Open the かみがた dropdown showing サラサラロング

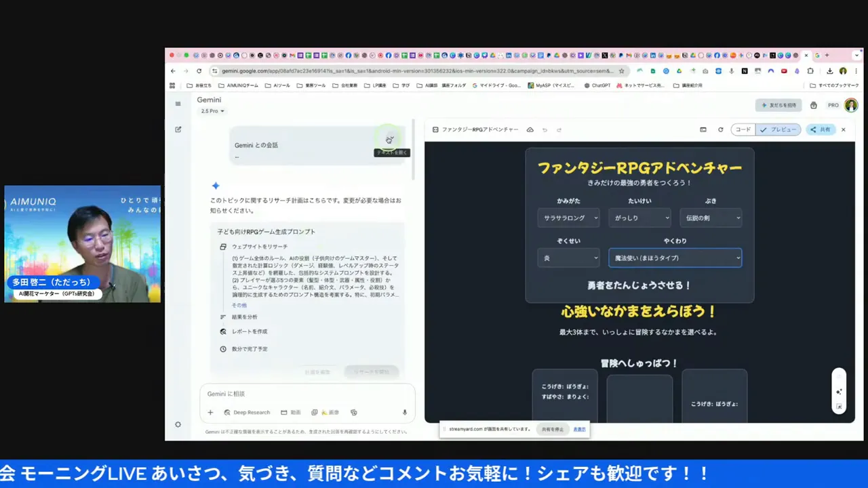(x=569, y=218)
